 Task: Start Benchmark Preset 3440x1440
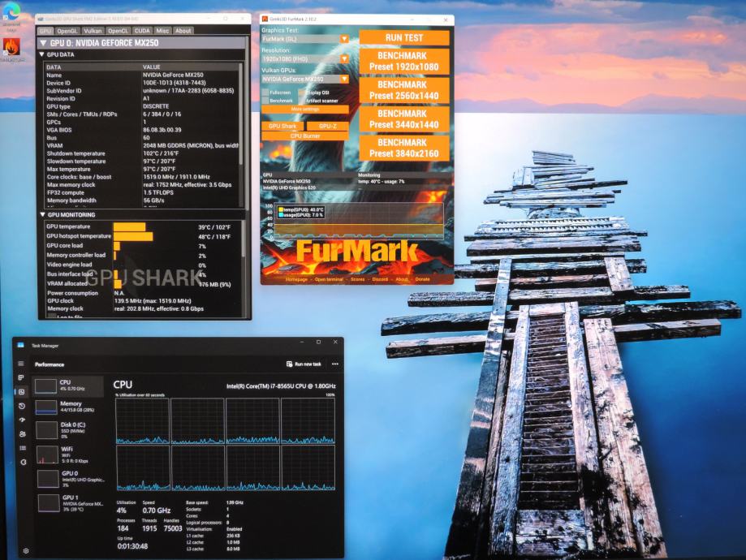pos(404,119)
